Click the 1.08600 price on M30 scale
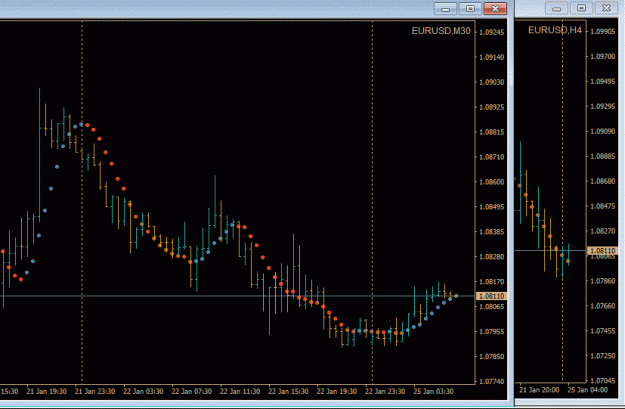Image resolution: width=625 pixels, height=409 pixels. [x=491, y=182]
